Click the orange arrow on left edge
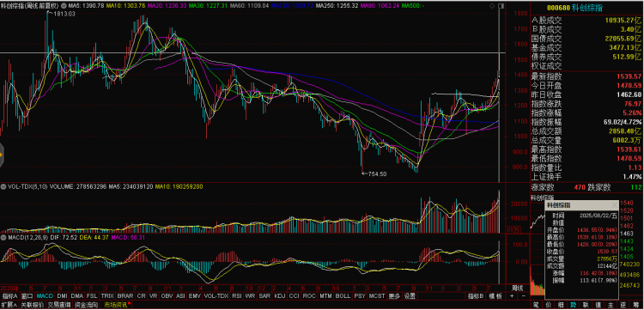Image resolution: width=644 pixels, height=310 pixels. pos(2,155)
